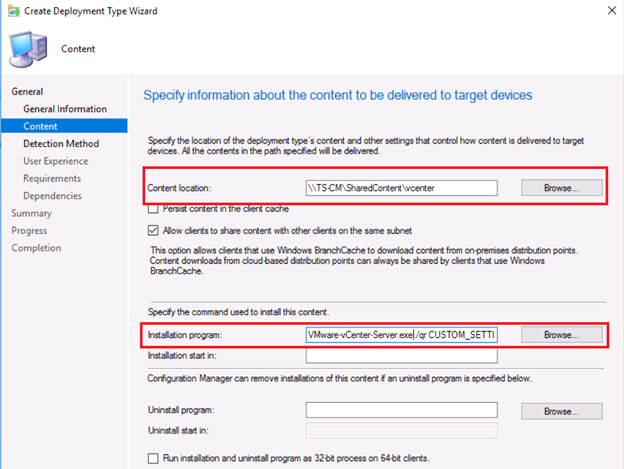Click into the Content location text field
Image resolution: width=624 pixels, height=469 pixels.
point(402,188)
